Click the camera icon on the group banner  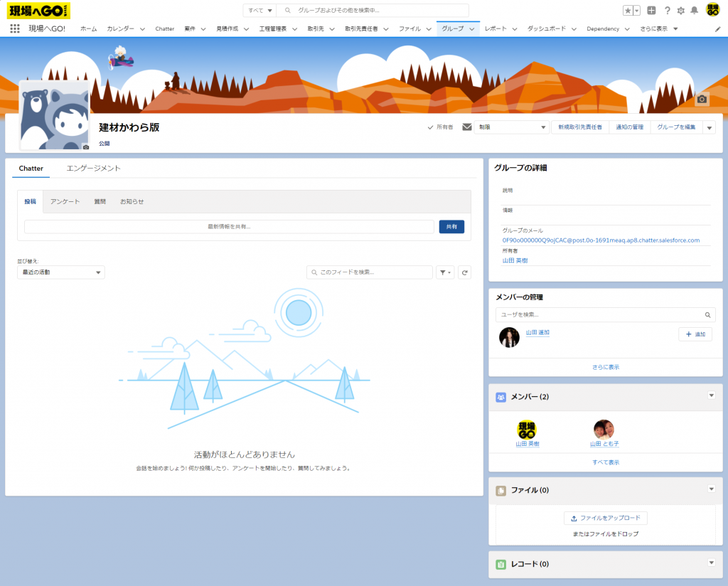702,100
